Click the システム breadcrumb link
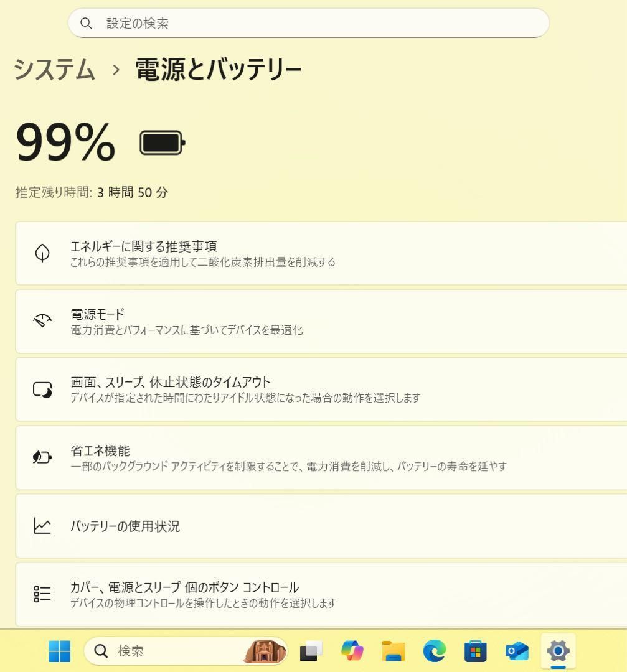The width and height of the screenshot is (627, 672). (x=54, y=69)
